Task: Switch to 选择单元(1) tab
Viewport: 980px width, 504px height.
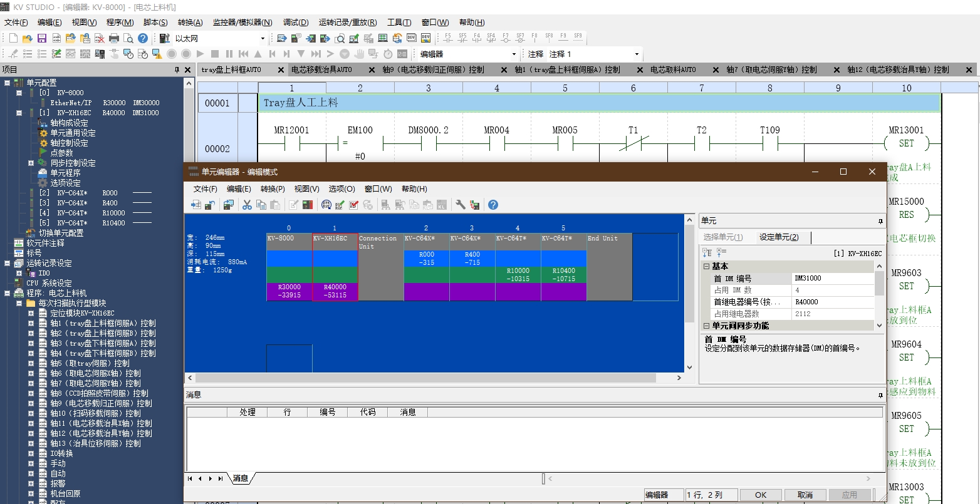Action: [x=723, y=237]
